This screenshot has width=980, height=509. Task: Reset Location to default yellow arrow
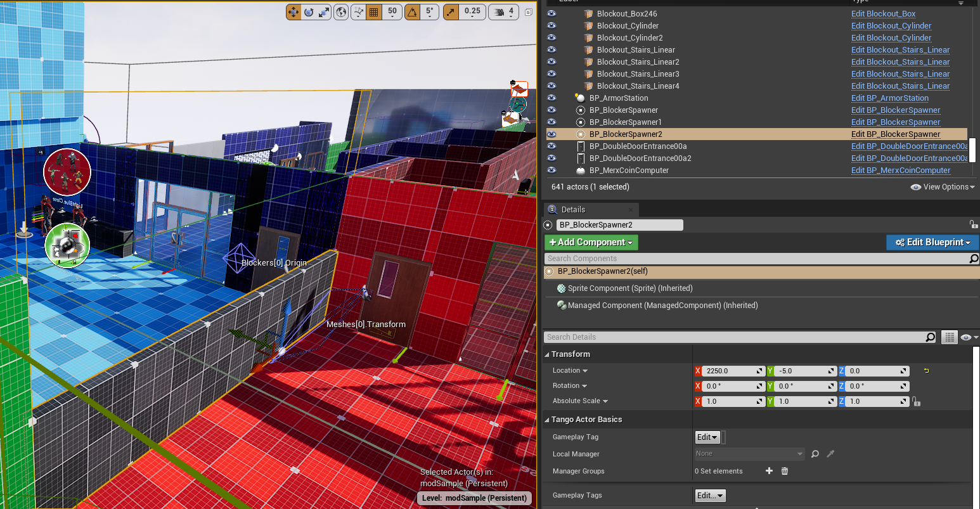tap(926, 371)
